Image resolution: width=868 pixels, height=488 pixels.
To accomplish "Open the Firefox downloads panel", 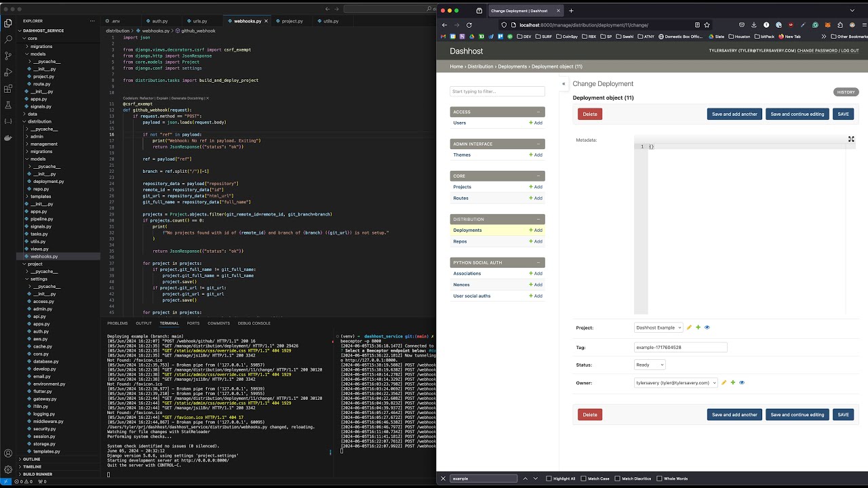I will [753, 25].
